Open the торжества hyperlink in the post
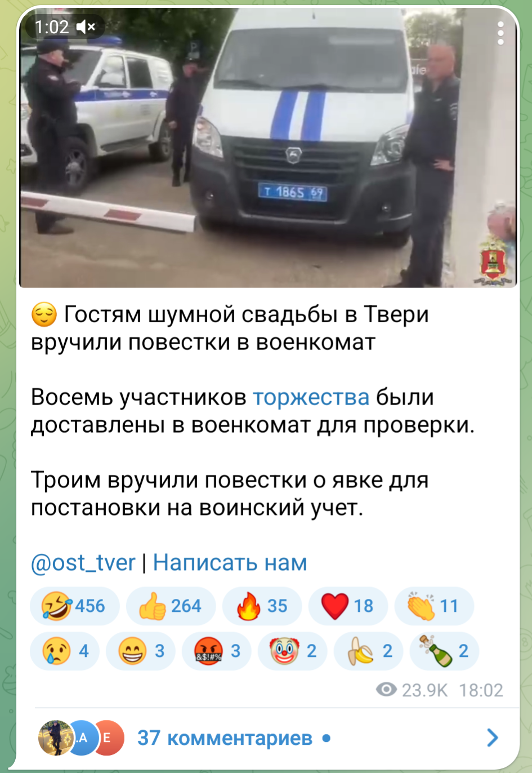Image resolution: width=532 pixels, height=773 pixels. pyautogui.click(x=311, y=397)
